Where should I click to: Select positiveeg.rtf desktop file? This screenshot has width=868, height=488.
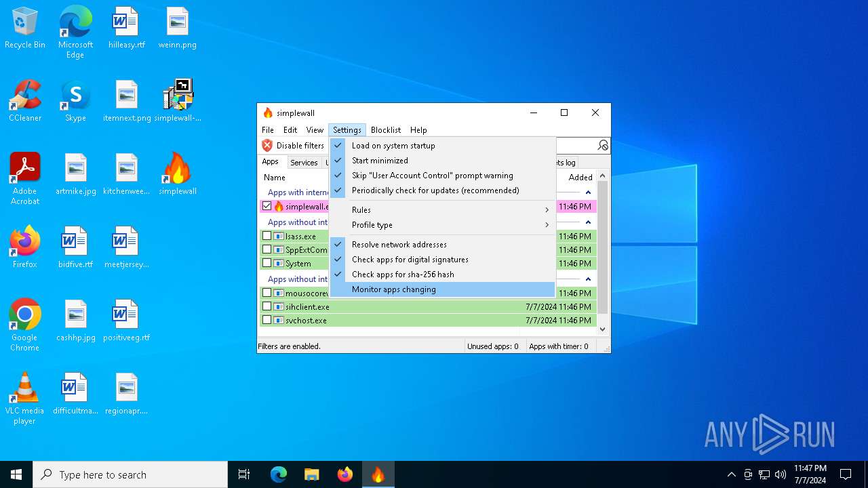coord(126,321)
